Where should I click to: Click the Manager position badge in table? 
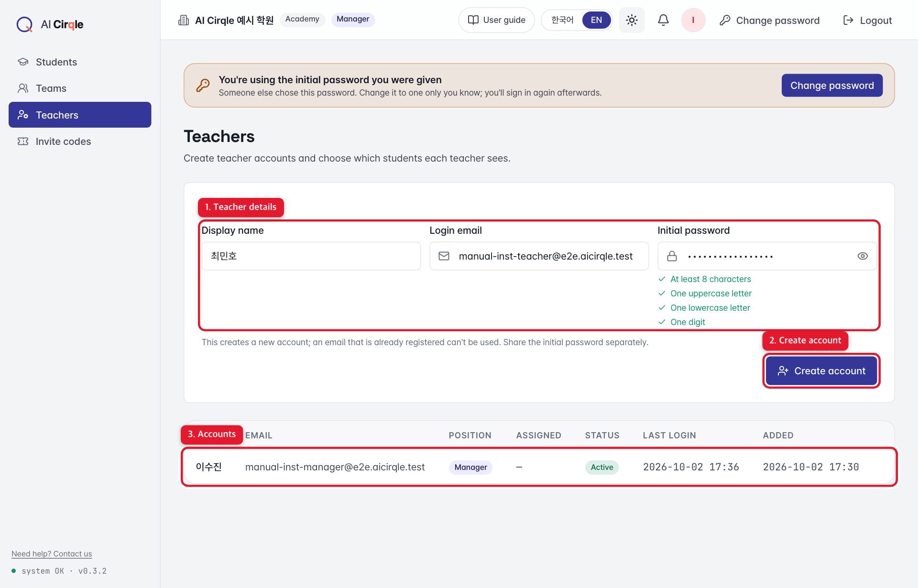point(470,467)
